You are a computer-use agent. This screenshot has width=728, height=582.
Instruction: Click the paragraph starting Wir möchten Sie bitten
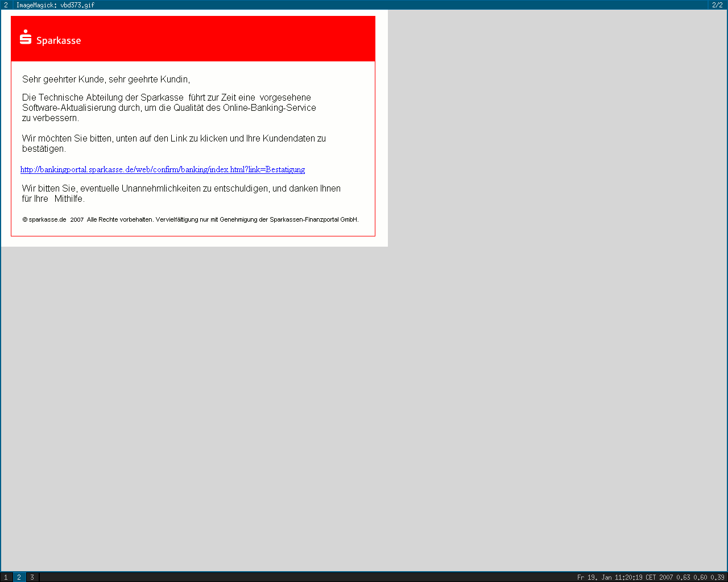pos(174,144)
